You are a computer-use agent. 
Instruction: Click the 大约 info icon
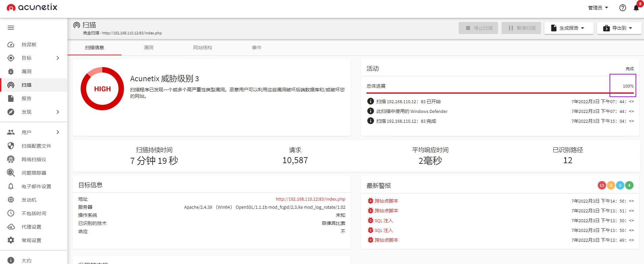pyautogui.click(x=11, y=260)
